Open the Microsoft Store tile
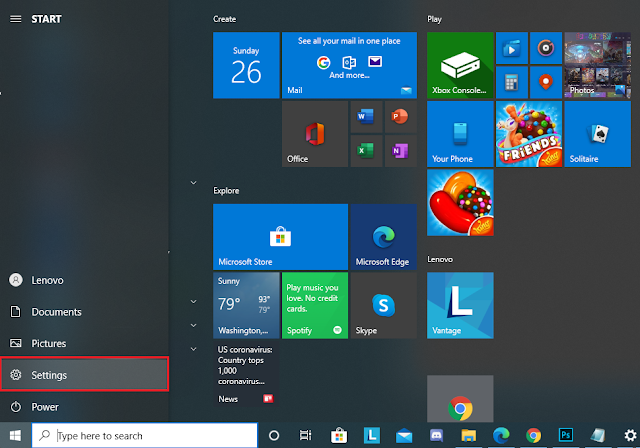This screenshot has height=448, width=640. point(280,237)
